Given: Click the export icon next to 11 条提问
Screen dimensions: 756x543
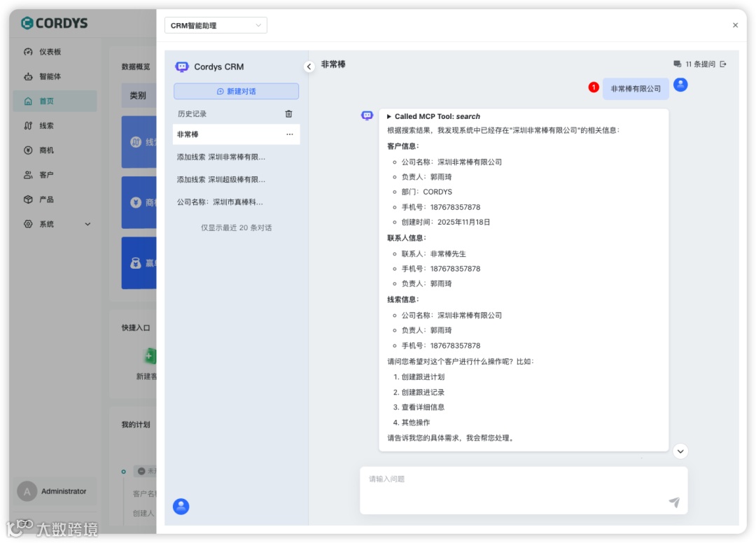Looking at the screenshot, I should (x=724, y=63).
